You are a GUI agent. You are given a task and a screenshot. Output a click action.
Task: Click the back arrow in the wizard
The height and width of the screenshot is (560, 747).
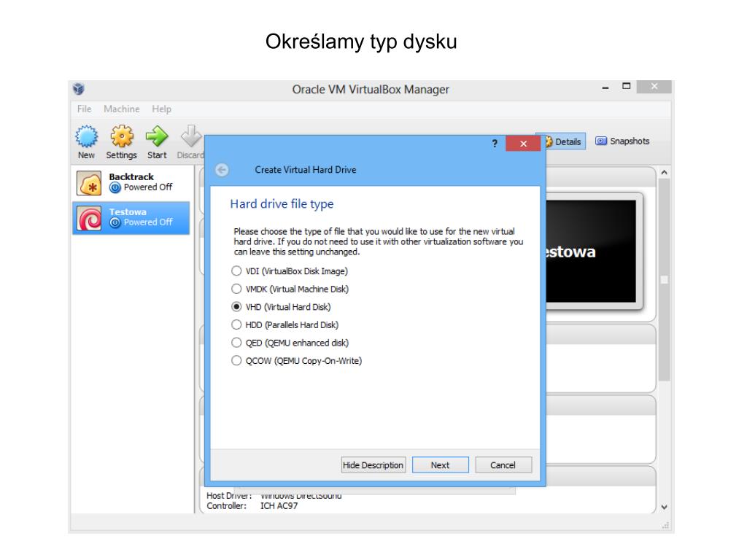(222, 170)
